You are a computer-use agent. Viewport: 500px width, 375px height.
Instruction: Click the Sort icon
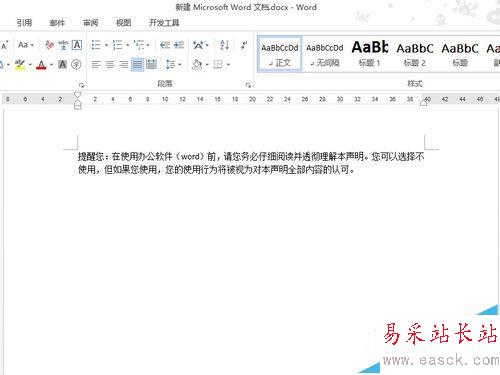225,45
